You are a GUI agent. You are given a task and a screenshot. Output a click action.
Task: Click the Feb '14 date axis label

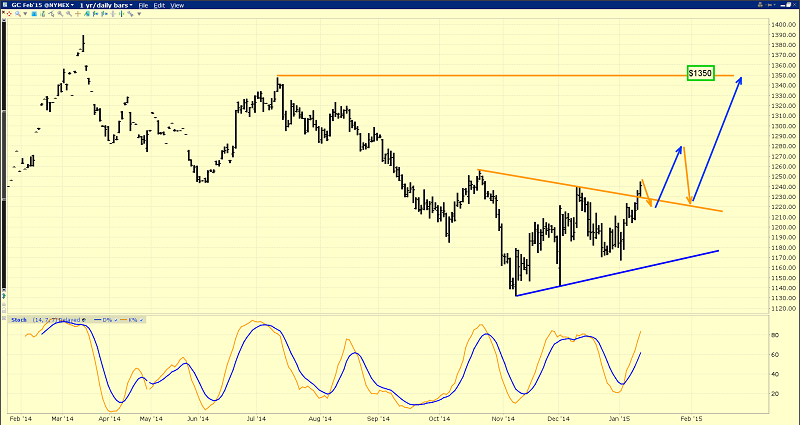click(x=19, y=418)
